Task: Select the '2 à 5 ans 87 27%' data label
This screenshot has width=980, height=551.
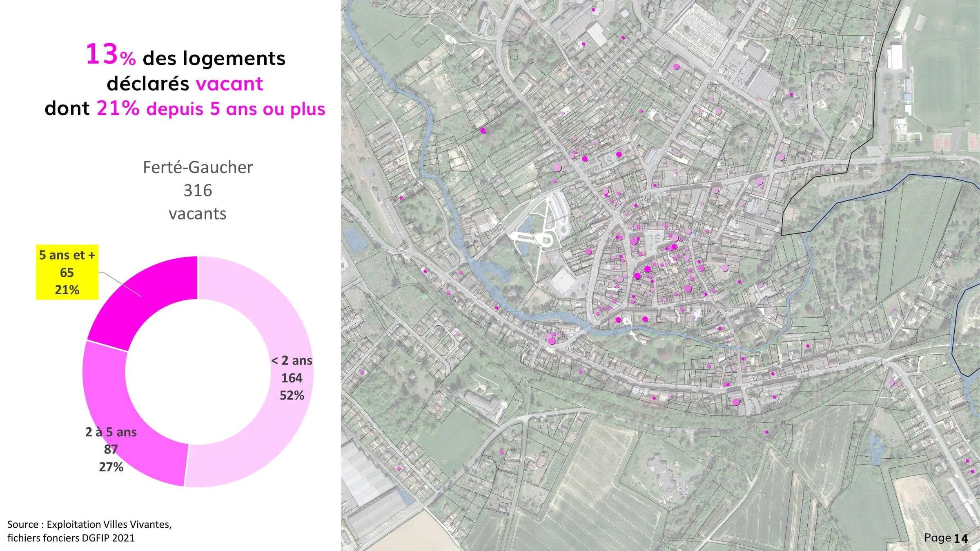Action: [111, 449]
